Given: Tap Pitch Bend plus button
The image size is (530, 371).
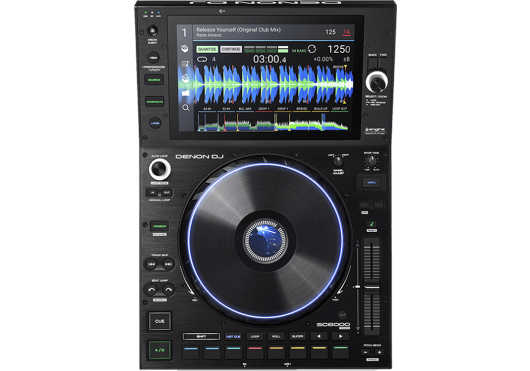Looking at the screenshot, I should pos(379,352).
